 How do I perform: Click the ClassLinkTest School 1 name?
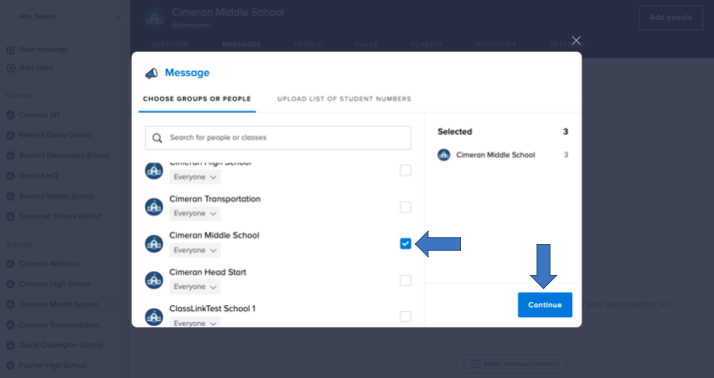[212, 309]
